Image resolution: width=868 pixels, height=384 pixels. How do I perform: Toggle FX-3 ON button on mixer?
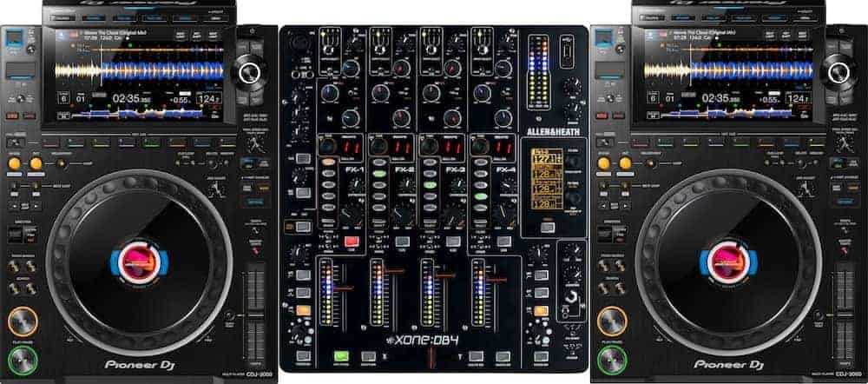pyautogui.click(x=453, y=242)
